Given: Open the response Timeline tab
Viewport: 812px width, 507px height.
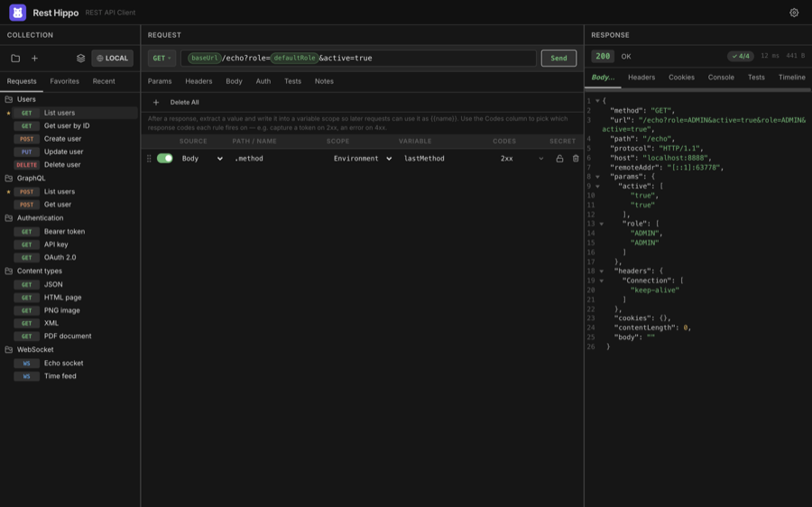Looking at the screenshot, I should pos(792,78).
